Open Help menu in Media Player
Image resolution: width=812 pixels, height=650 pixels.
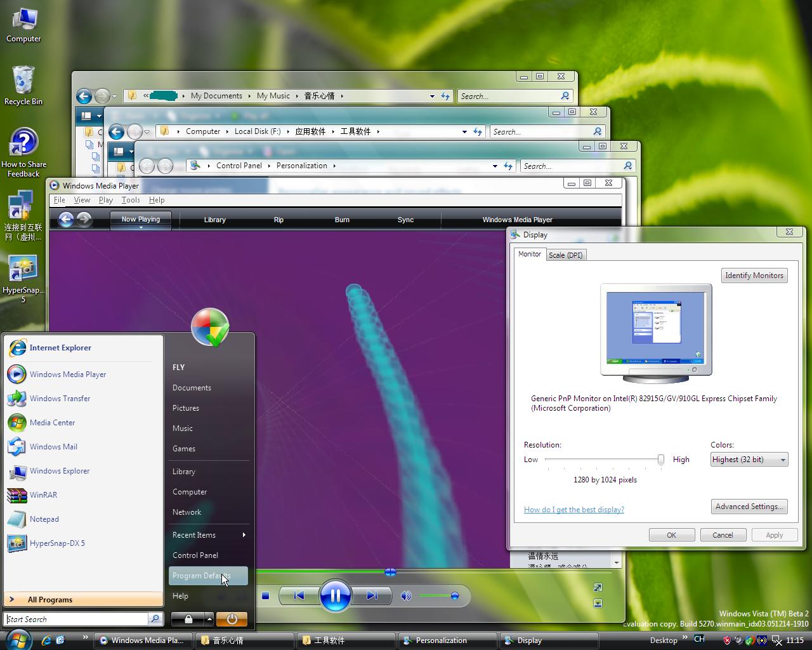coord(157,200)
